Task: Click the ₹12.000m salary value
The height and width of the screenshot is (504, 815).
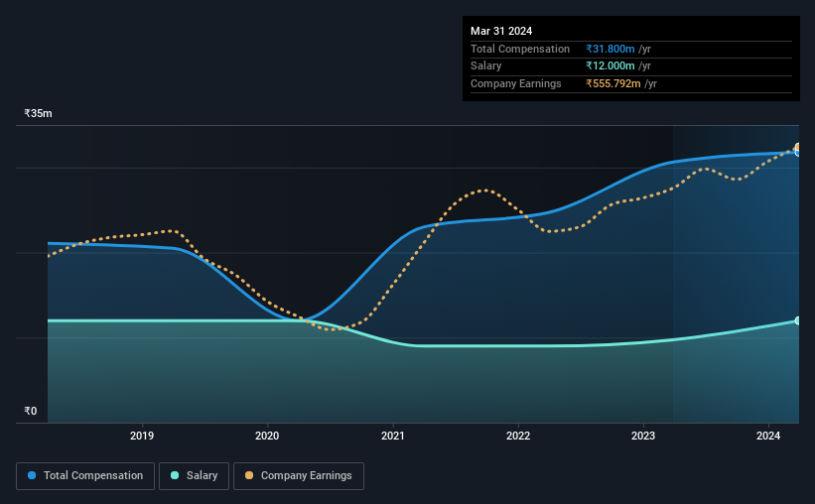Action: [x=611, y=66]
